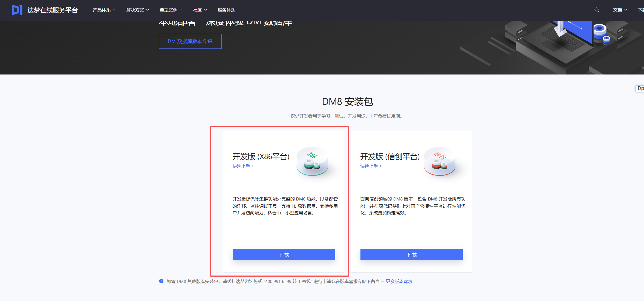Expand the 社区 dropdown menu
Image resolution: width=644 pixels, height=301 pixels.
(x=200, y=10)
